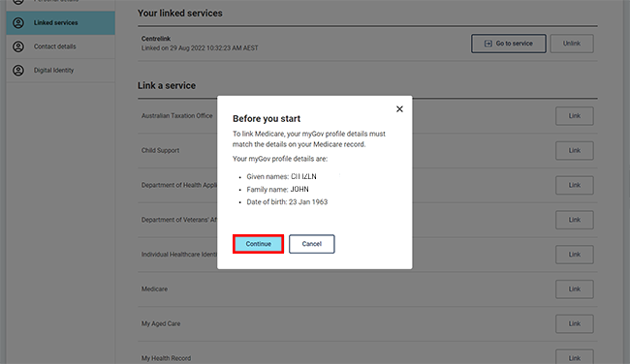Link the Department of Health service
The image size is (630, 364).
click(575, 185)
